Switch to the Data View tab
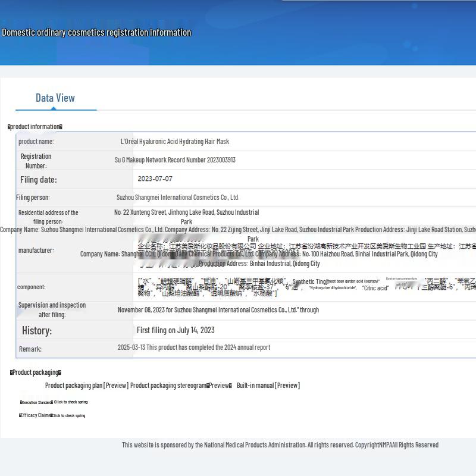The image size is (476, 476). click(55, 98)
